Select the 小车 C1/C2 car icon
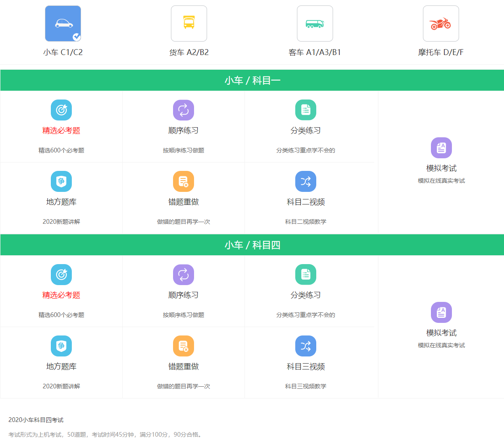Screen dimensions: 504x448 63,24
